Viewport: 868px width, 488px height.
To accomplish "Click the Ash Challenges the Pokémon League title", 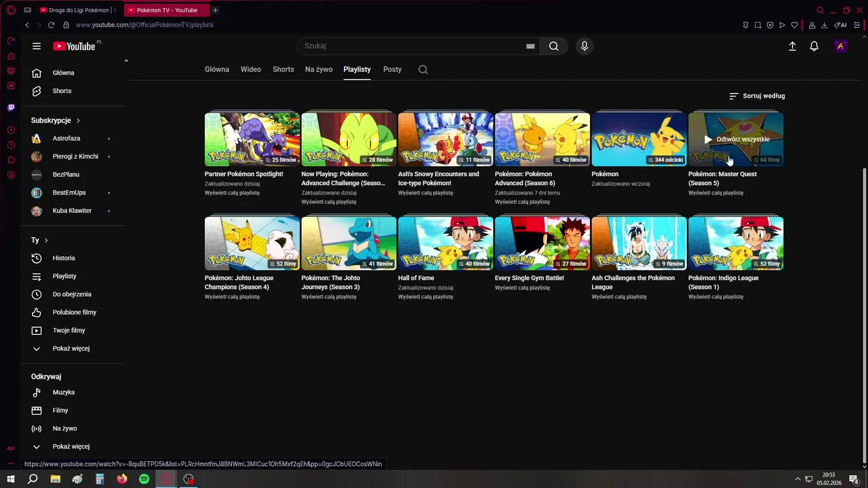I will tap(633, 282).
